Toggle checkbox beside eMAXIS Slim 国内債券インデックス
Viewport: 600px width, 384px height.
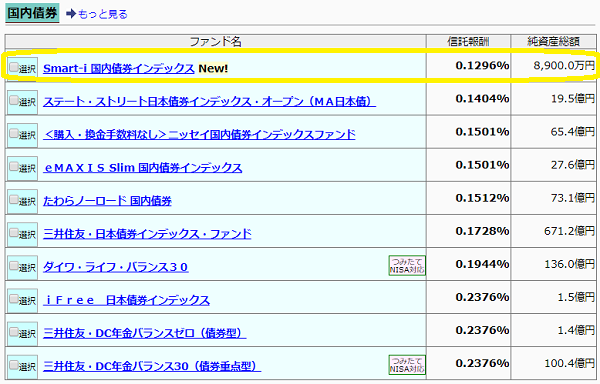[x=14, y=166]
